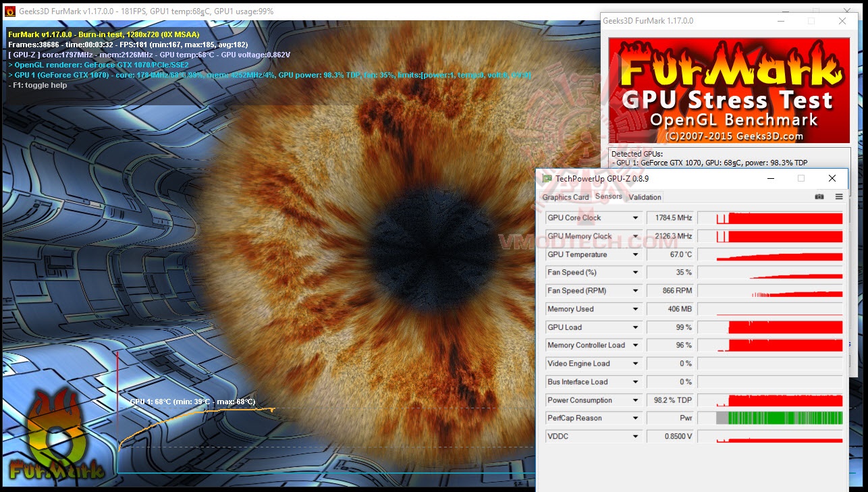This screenshot has height=492, width=868.
Task: Click the green PerfCap Reason graph
Action: pos(770,418)
